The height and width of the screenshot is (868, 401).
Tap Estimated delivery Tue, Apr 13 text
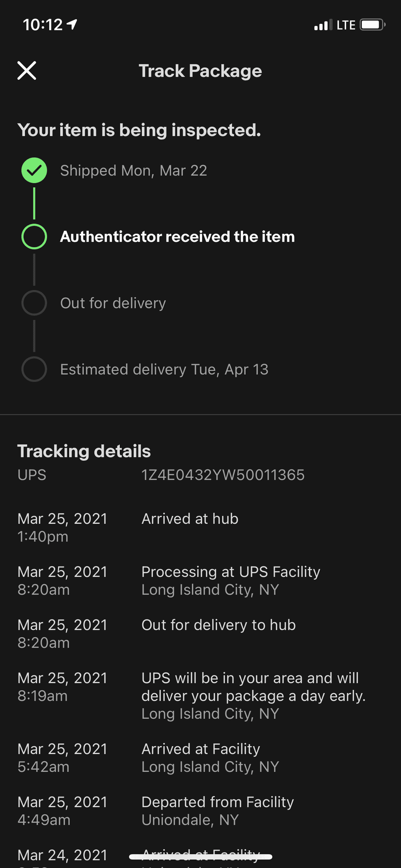pos(164,369)
